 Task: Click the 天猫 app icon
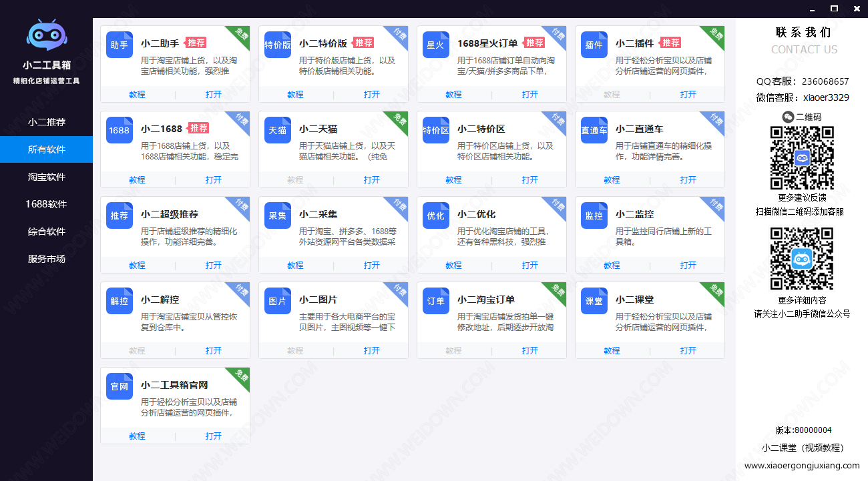point(278,130)
